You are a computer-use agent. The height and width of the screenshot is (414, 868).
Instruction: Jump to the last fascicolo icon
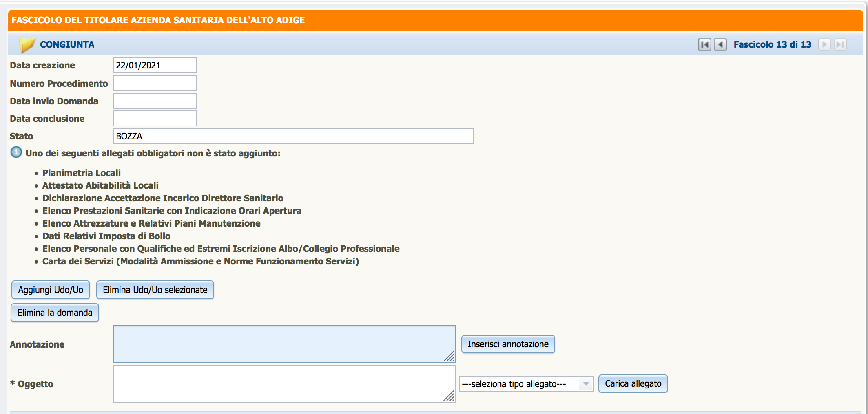[840, 44]
